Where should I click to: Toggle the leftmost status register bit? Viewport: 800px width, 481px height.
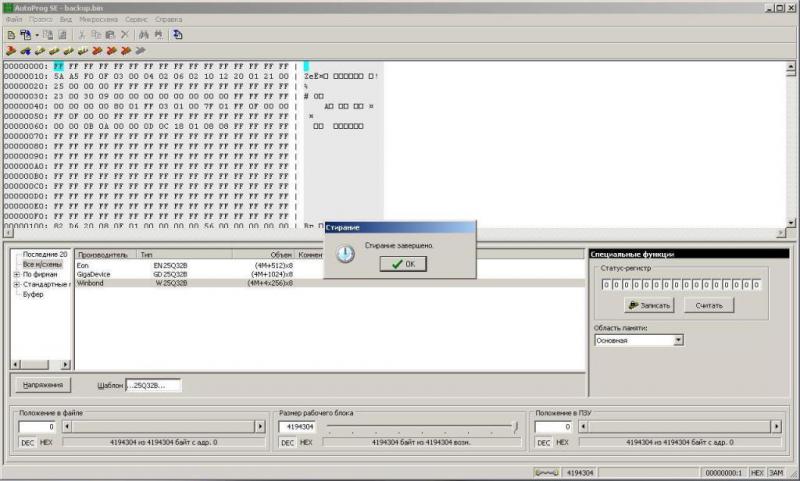point(606,285)
